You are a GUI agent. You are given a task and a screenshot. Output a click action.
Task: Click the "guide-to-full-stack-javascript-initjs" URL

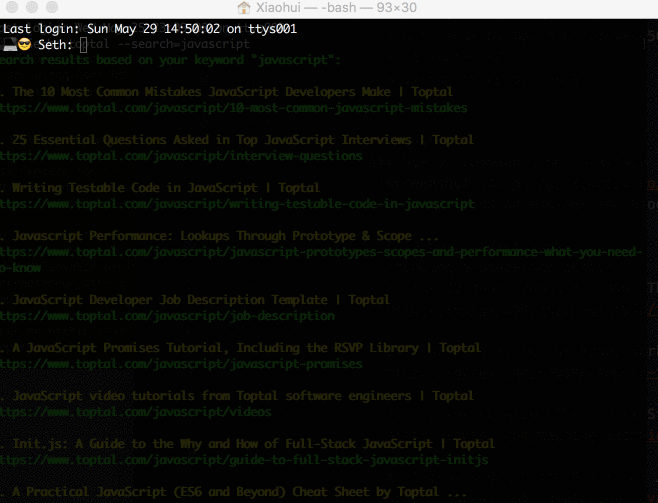click(244, 460)
